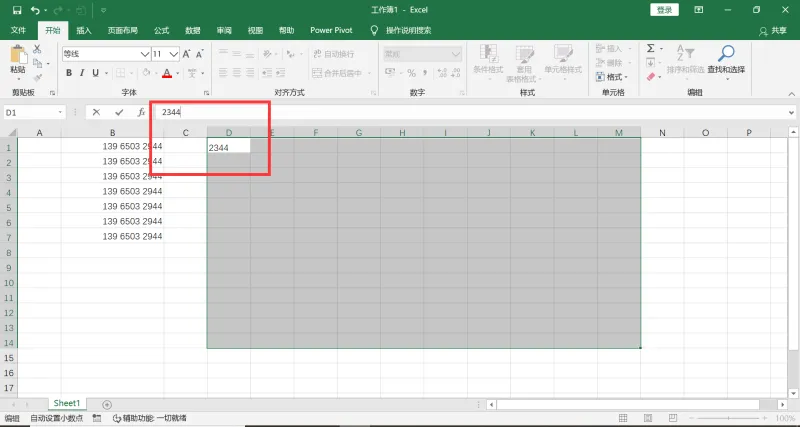800x427 pixels.
Task: Click the Insert Function fx icon
Action: coord(141,112)
